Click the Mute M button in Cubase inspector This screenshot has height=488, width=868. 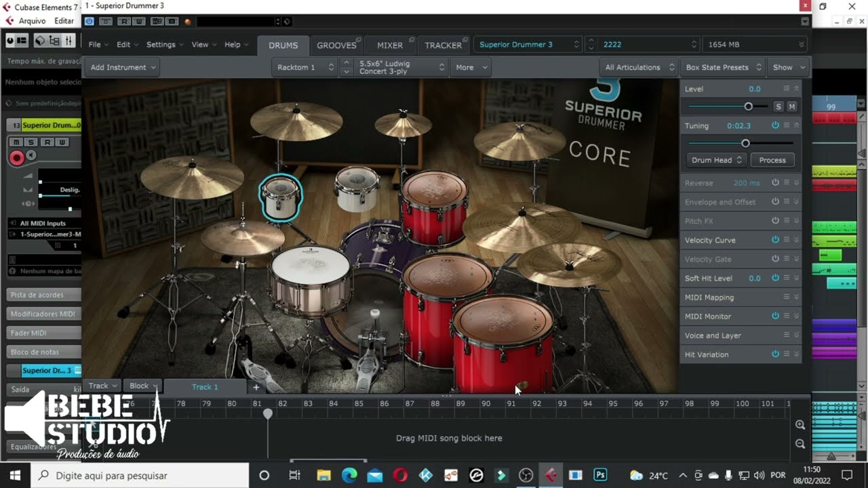click(x=16, y=142)
